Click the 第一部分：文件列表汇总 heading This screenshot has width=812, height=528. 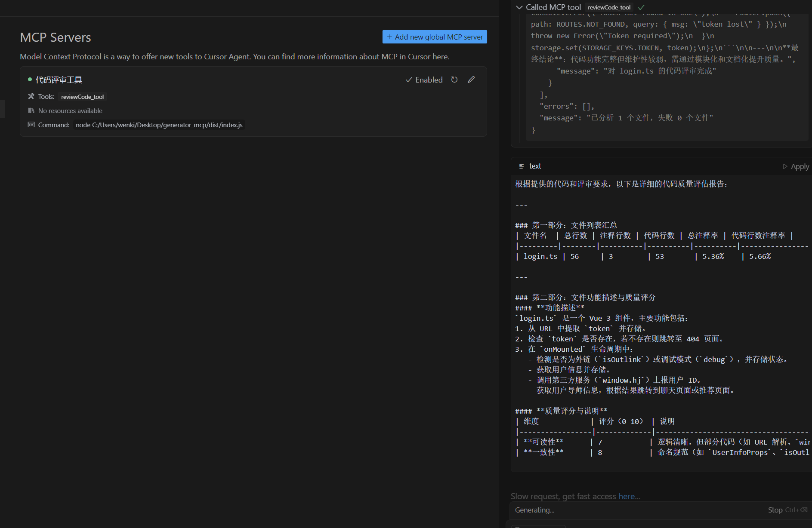[x=566, y=225]
